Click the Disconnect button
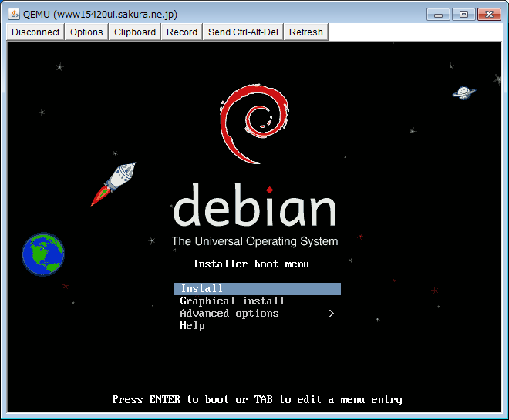 (x=35, y=32)
